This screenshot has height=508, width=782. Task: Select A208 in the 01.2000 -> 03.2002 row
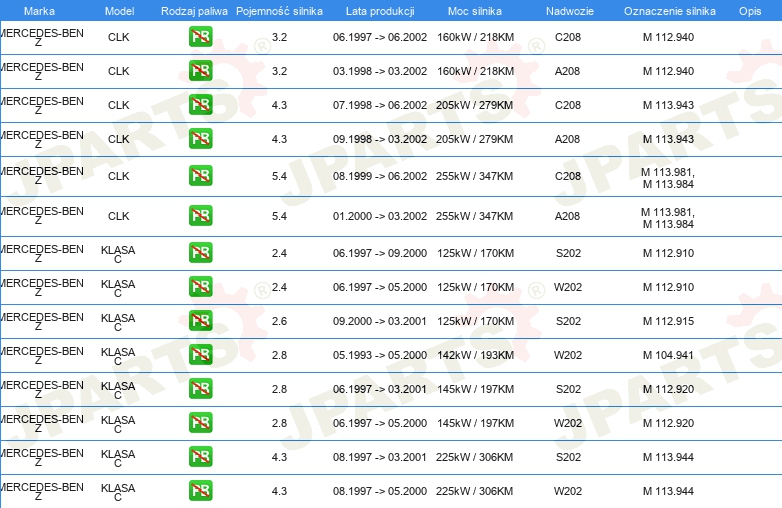tap(568, 216)
